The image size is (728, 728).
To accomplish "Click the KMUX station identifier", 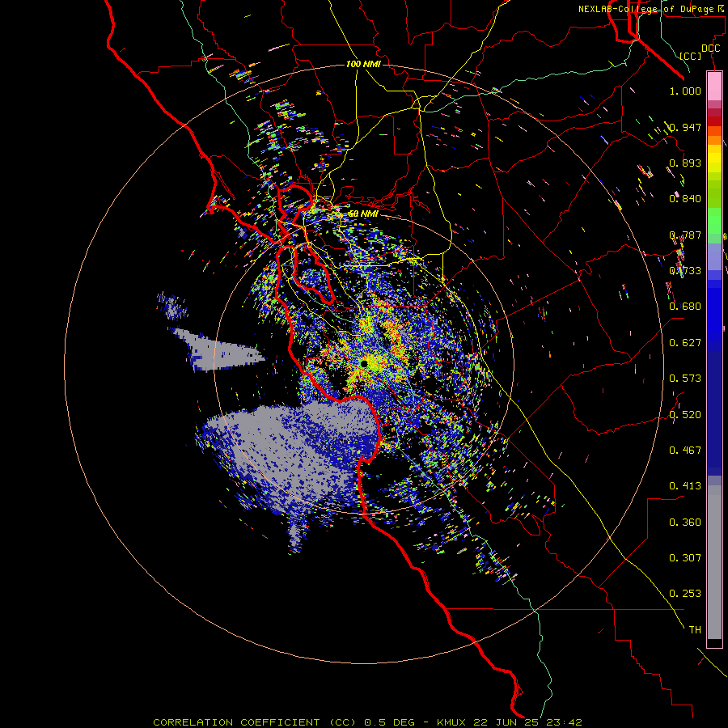I will pos(451,722).
